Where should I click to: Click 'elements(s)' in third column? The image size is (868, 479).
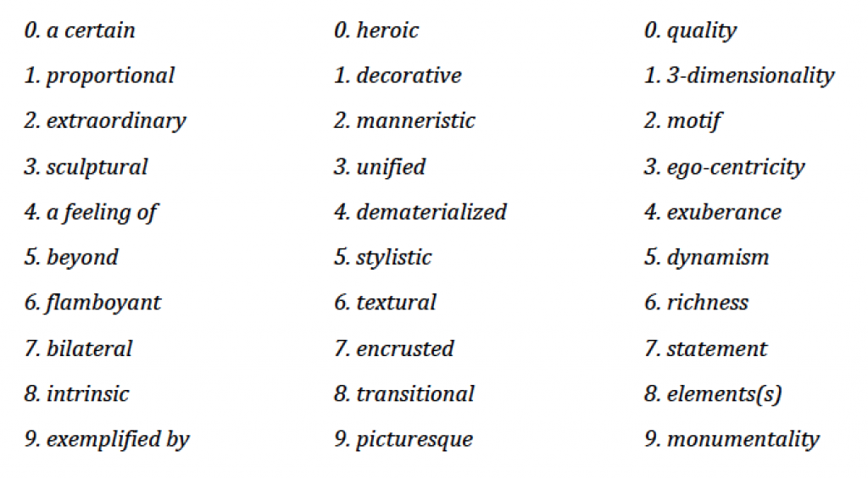point(724,394)
